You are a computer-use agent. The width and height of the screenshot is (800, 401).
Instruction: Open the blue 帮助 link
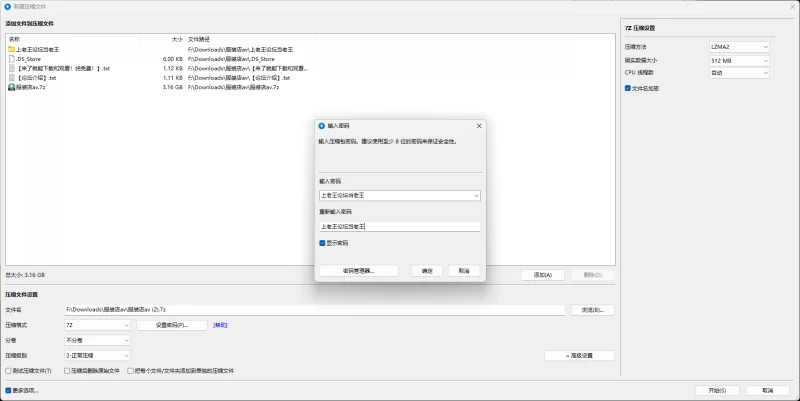tap(220, 325)
